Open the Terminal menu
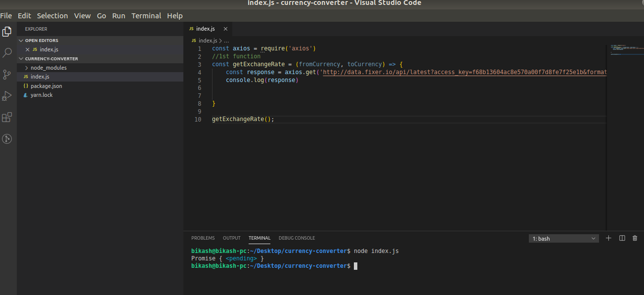 (146, 15)
